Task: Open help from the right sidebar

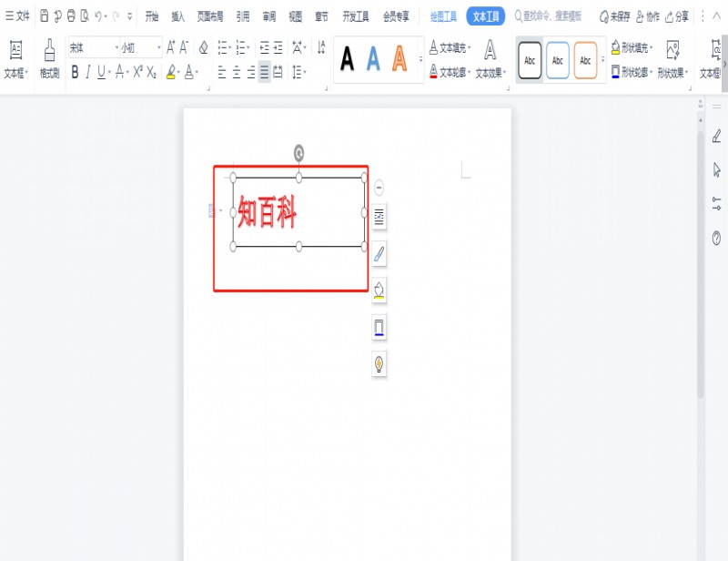Action: [716, 238]
